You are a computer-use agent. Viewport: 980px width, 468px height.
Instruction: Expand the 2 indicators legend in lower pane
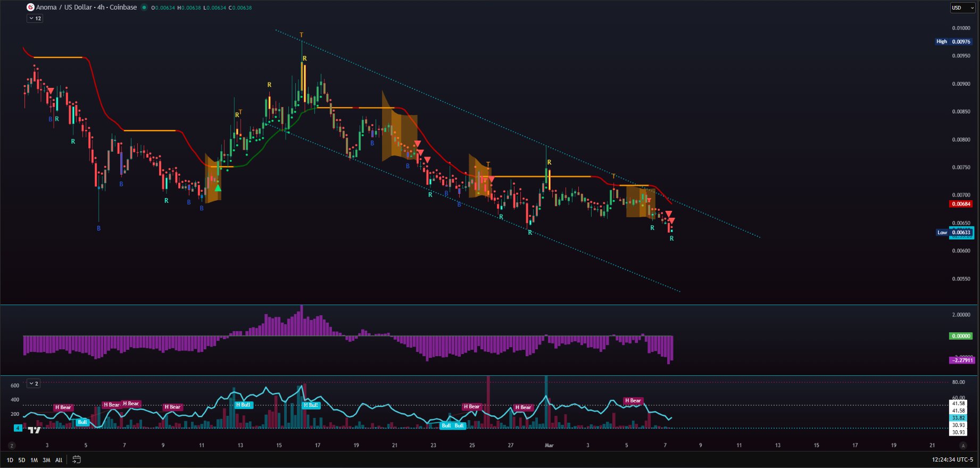(x=34, y=383)
